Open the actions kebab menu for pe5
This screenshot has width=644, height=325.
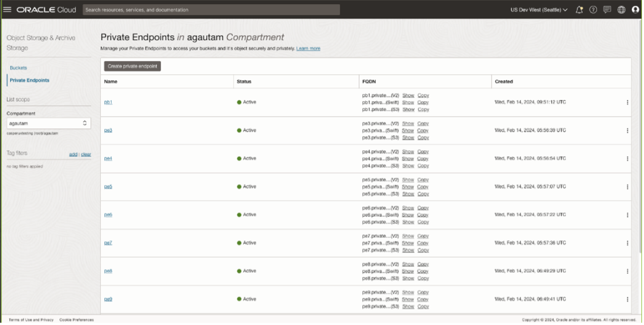click(x=627, y=186)
